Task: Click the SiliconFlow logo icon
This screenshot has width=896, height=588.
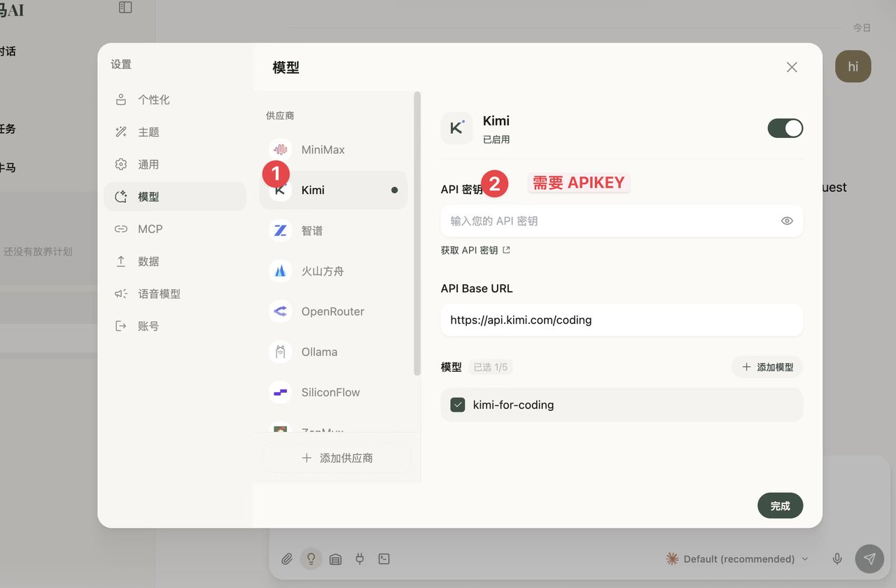Action: coord(281,392)
